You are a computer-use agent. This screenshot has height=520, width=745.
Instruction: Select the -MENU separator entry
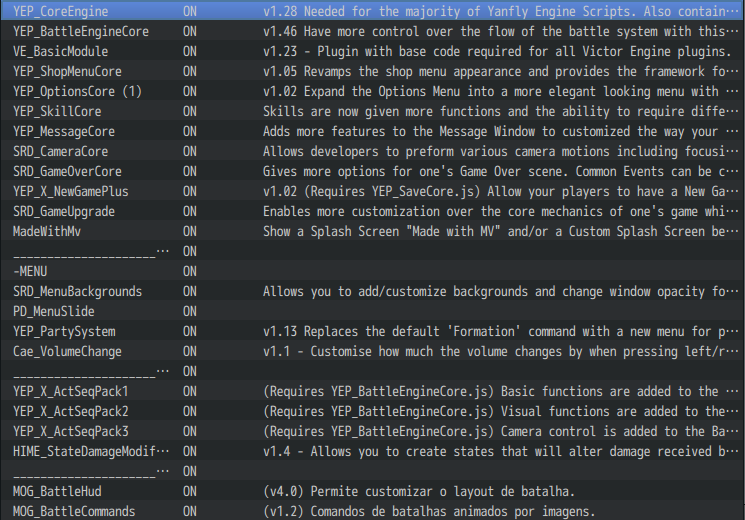coord(372,271)
